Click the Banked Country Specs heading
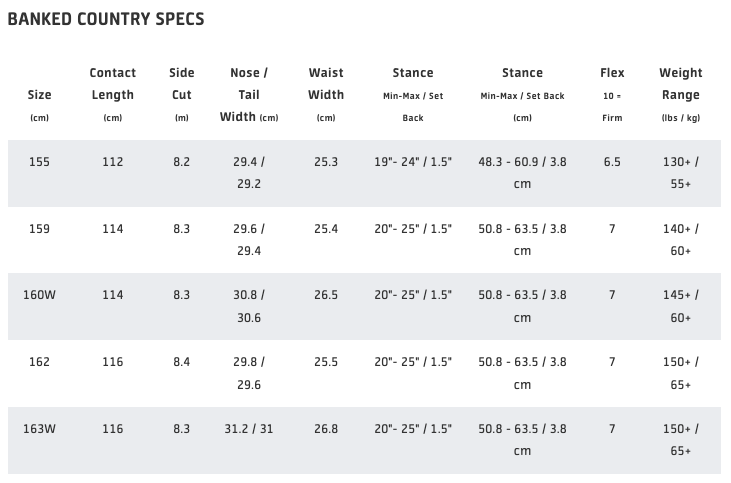The image size is (731, 483). (106, 19)
